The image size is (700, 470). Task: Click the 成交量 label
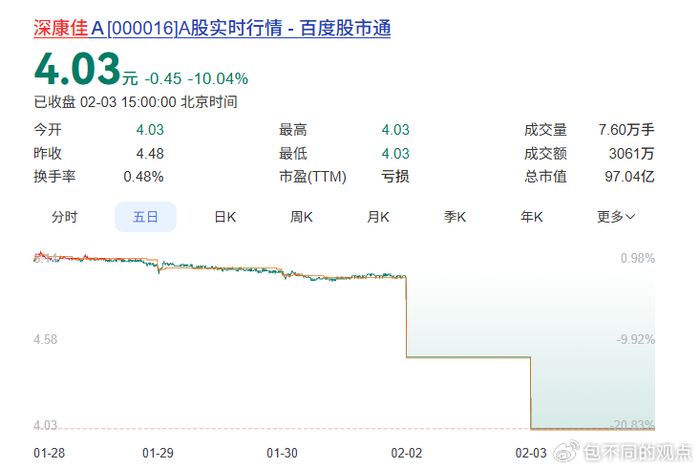pos(546,130)
